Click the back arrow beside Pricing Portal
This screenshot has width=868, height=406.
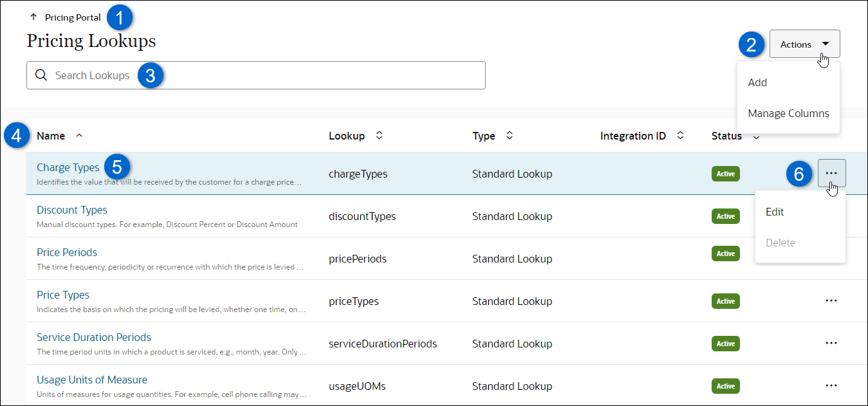(33, 17)
